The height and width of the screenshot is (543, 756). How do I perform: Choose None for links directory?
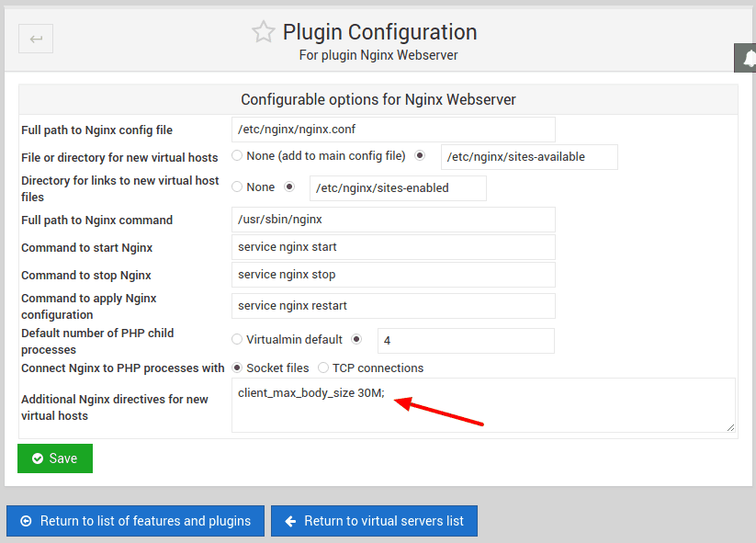237,187
